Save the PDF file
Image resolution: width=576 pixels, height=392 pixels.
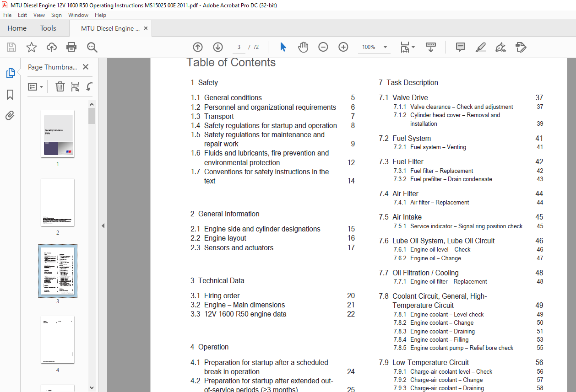[x=11, y=47]
